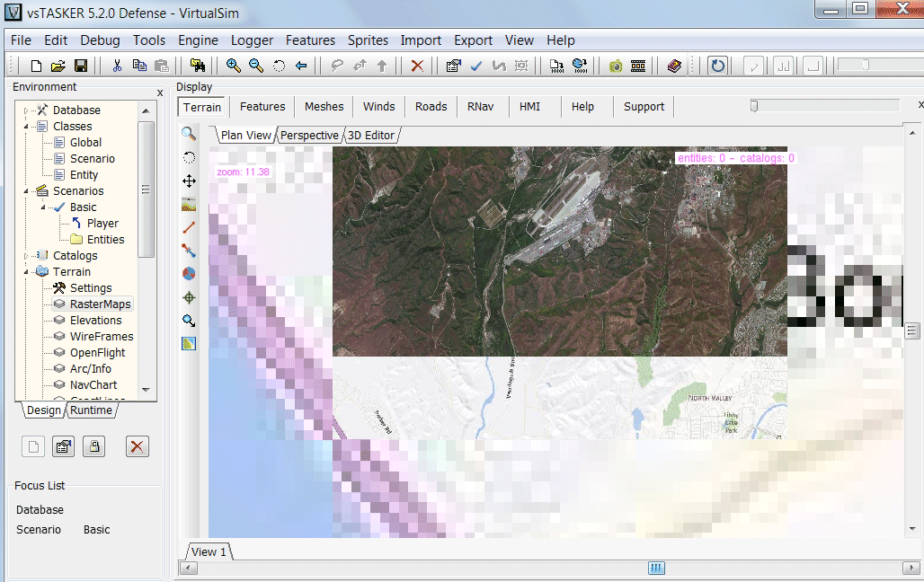The image size is (924, 582).
Task: Click the red X delete toolbar icon
Action: tap(417, 66)
